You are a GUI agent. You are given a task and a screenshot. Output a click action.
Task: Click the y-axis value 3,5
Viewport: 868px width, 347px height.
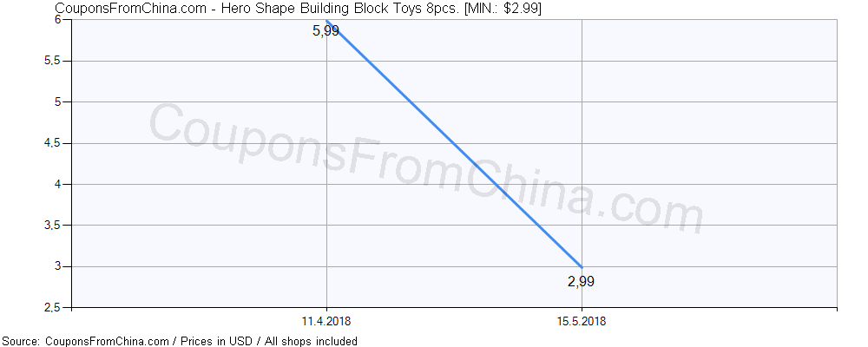pyautogui.click(x=56, y=226)
